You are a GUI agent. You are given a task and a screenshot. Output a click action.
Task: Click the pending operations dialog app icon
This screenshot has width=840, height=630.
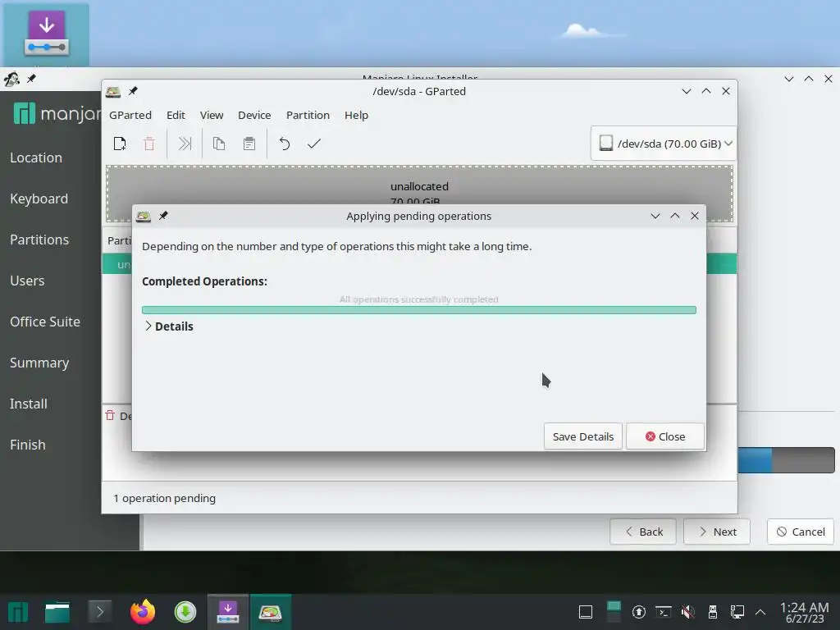(x=144, y=216)
